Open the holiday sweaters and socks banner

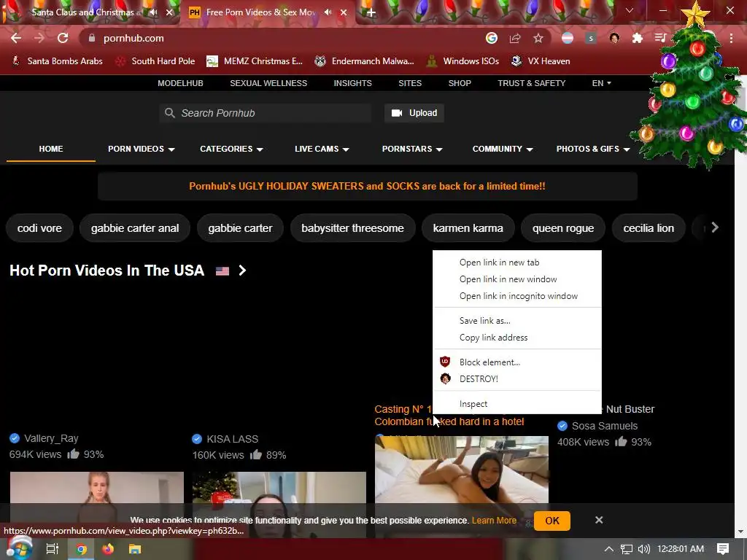[368, 186]
